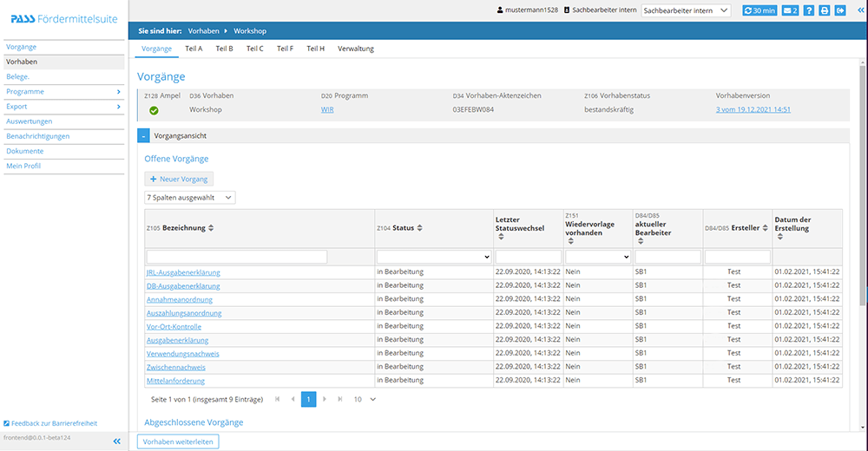The height and width of the screenshot is (451, 868).
Task: Sort by the Status column sort icon
Action: (421, 228)
